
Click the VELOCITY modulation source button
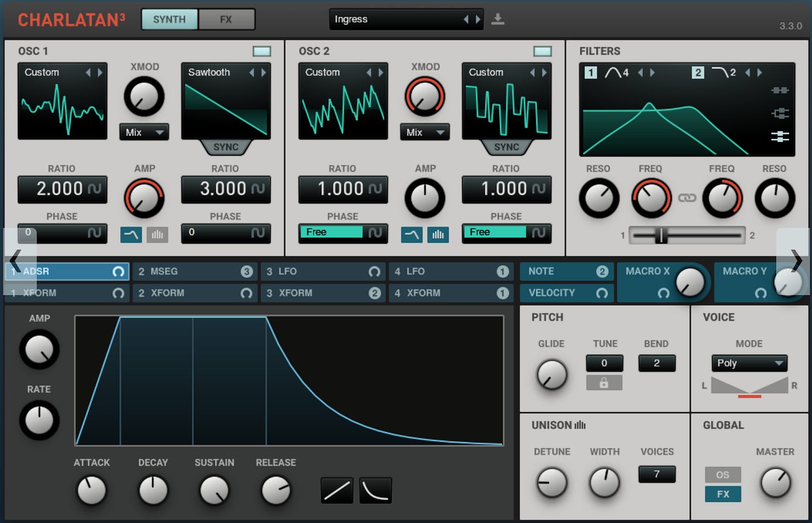click(x=567, y=293)
